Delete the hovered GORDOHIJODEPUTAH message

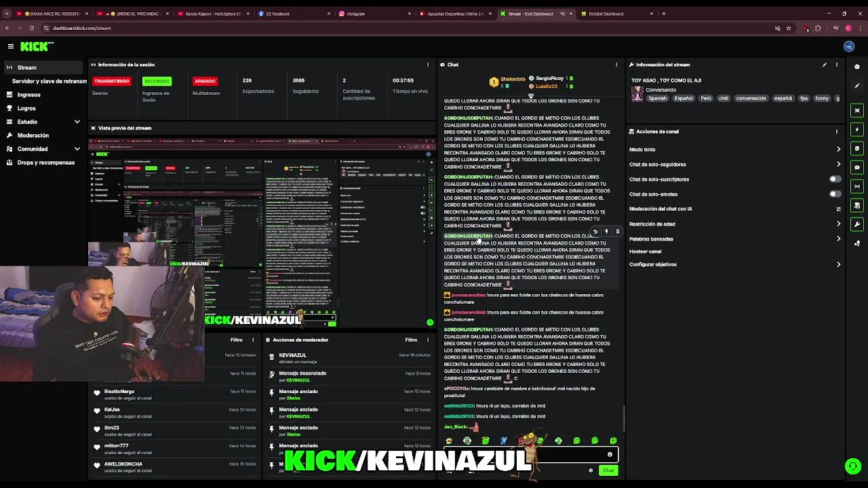617,232
